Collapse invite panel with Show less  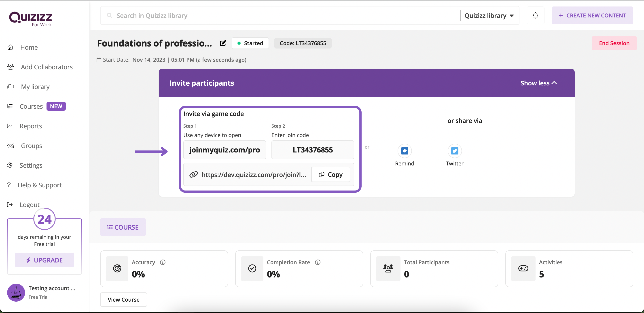click(539, 83)
